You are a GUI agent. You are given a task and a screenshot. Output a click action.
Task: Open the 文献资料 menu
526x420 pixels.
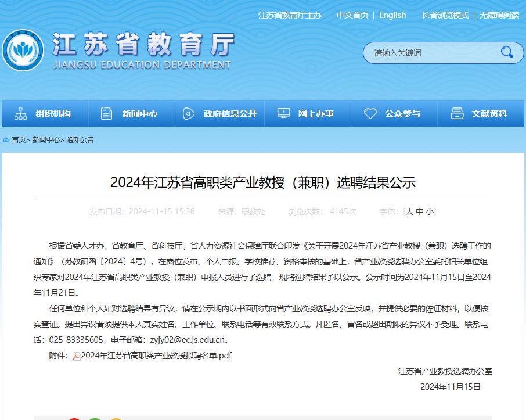pyautogui.click(x=481, y=113)
